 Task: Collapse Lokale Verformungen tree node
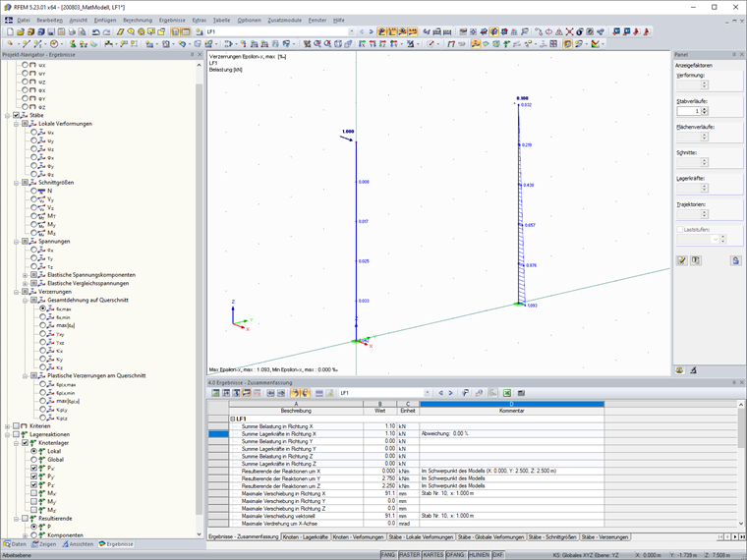pos(16,124)
